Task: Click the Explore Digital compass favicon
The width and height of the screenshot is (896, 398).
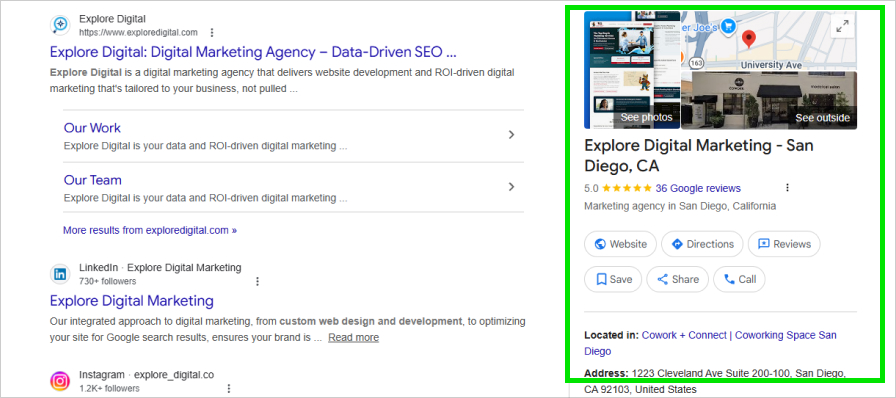Action: point(60,25)
